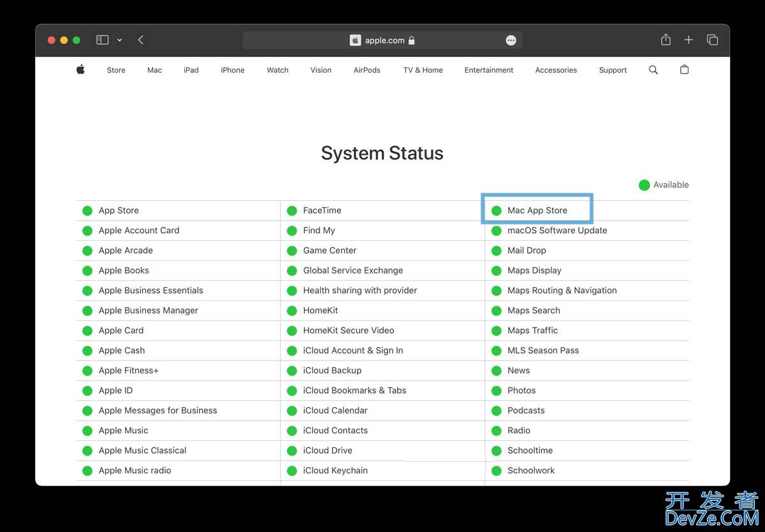Click Apple Arcade status text
The height and width of the screenshot is (532, 765).
[x=126, y=250]
